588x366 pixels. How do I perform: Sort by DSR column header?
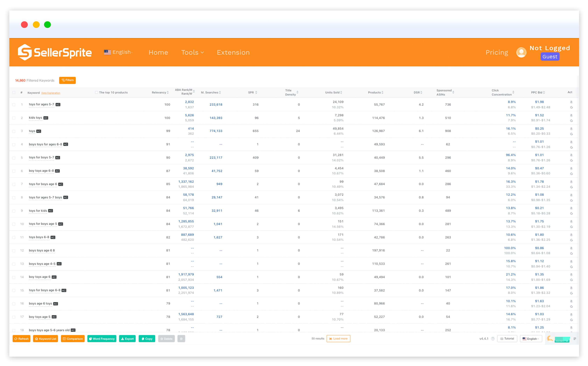[418, 93]
